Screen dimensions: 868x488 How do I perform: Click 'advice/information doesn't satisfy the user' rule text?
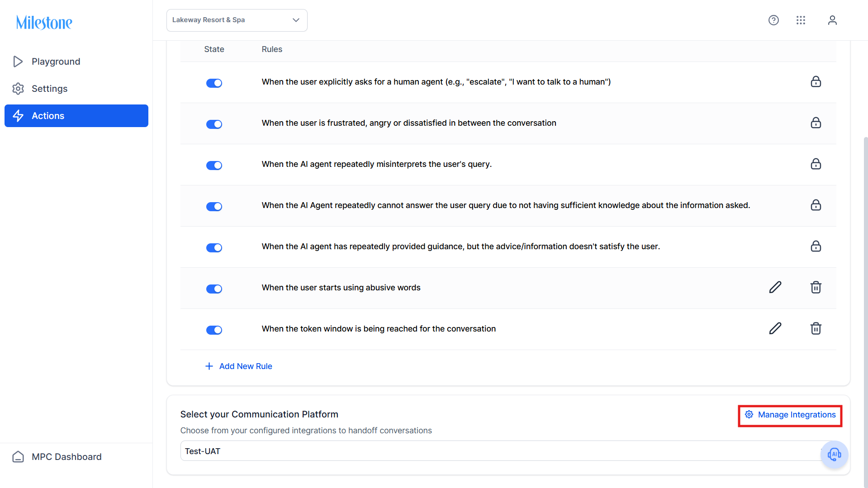click(x=460, y=246)
